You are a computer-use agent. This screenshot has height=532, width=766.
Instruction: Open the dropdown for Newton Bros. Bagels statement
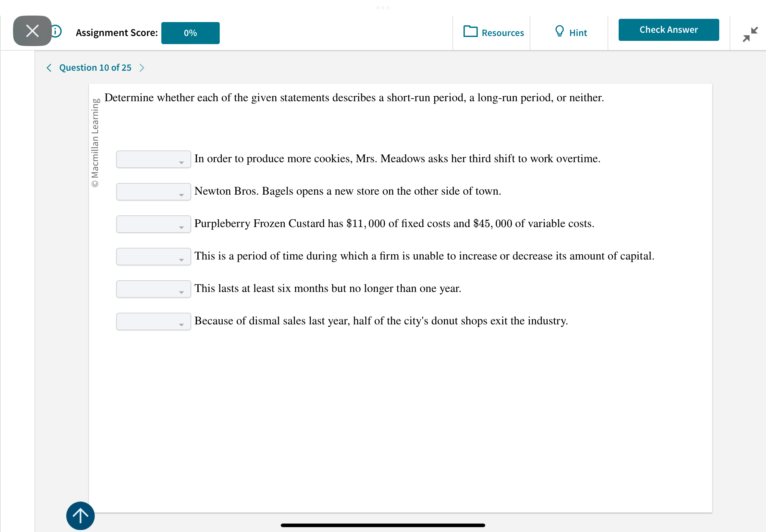tap(153, 191)
